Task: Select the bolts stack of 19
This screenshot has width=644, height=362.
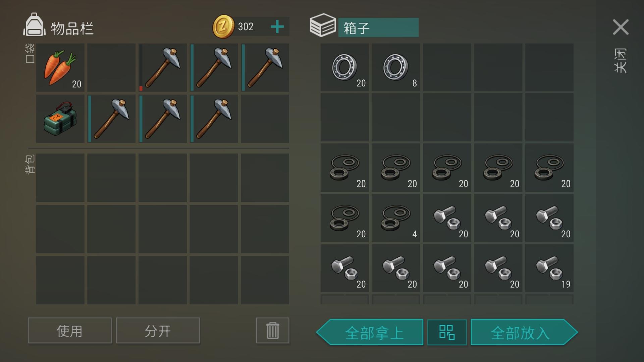Action: pos(549,268)
